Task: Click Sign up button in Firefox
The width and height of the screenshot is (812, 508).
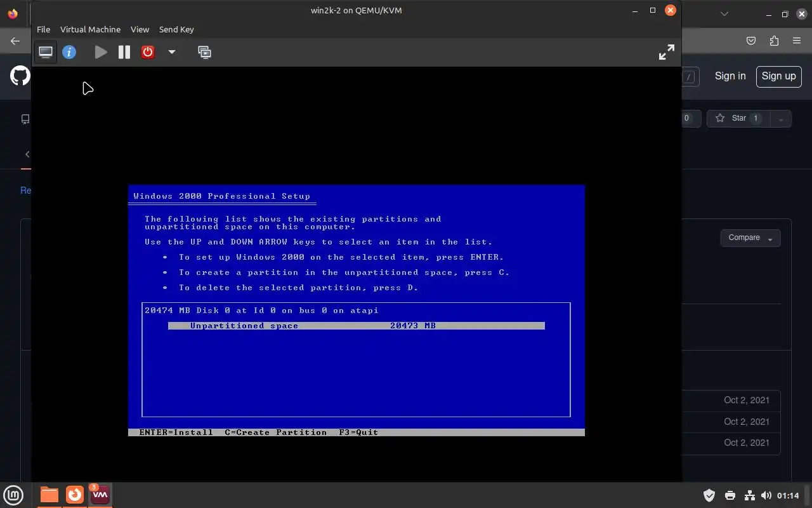Action: 778,76
